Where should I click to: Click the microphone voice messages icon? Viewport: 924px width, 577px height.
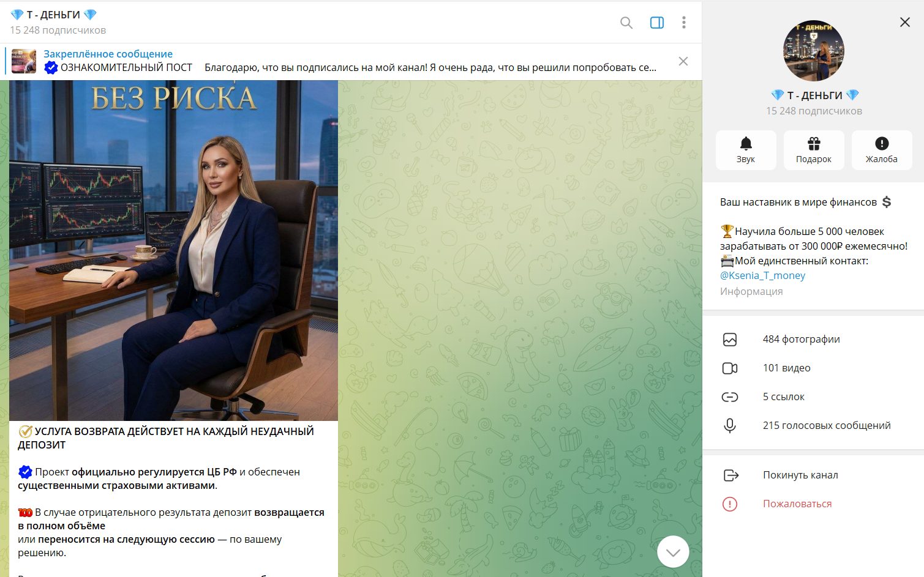pos(730,426)
